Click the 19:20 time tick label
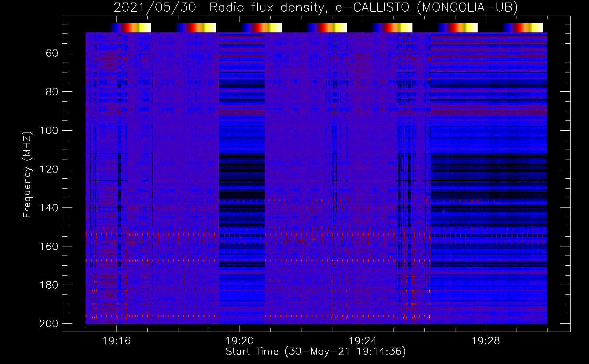The image size is (589, 364). tap(240, 341)
